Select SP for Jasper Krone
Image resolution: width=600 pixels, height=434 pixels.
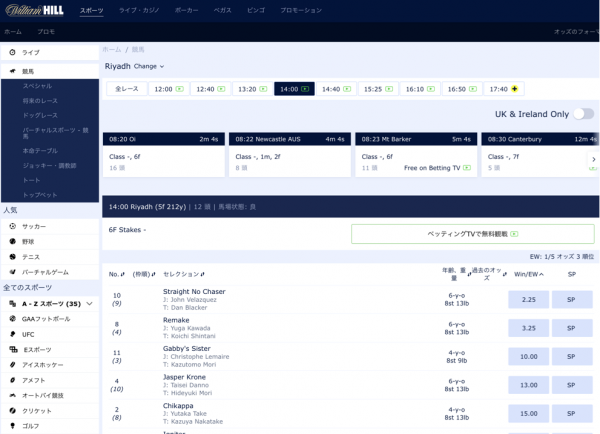click(572, 385)
